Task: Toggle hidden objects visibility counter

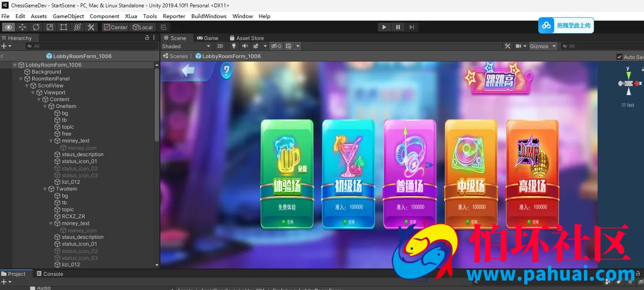Action: coord(276,46)
